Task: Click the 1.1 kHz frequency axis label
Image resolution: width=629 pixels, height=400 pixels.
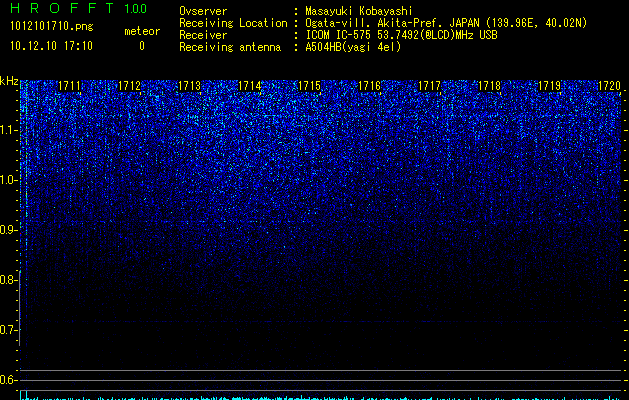Action: pos(9,130)
